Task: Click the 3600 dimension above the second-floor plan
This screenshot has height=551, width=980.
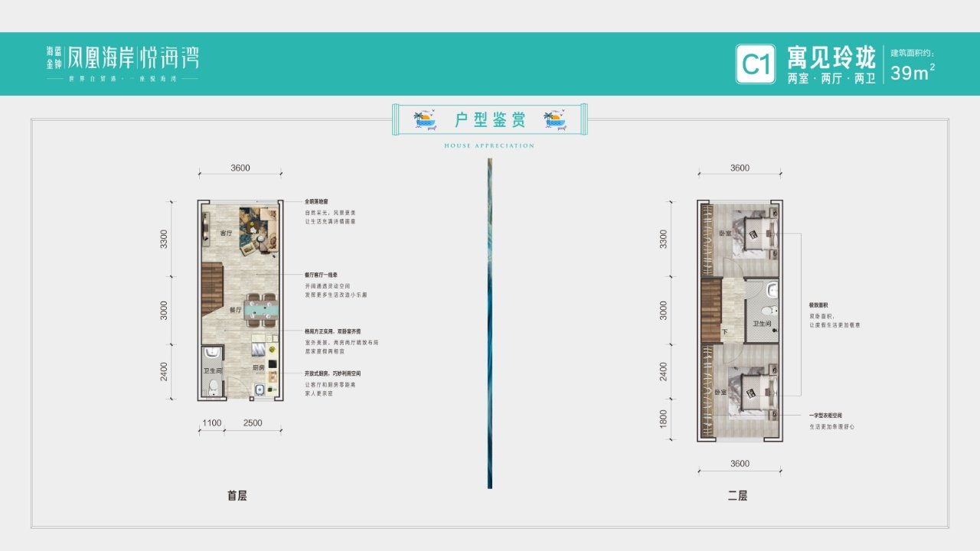Action: [739, 168]
